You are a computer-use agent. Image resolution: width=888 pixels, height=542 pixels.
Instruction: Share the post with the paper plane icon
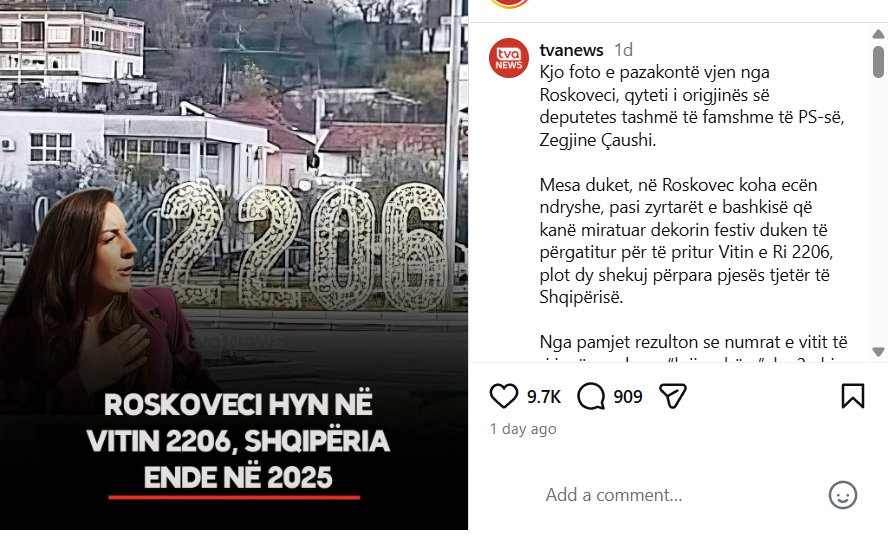[x=673, y=396]
